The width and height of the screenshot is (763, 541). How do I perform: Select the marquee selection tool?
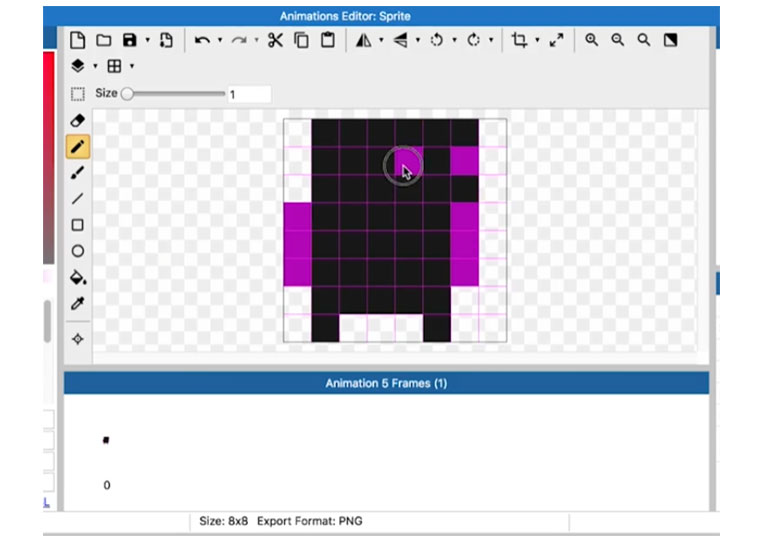(x=78, y=94)
